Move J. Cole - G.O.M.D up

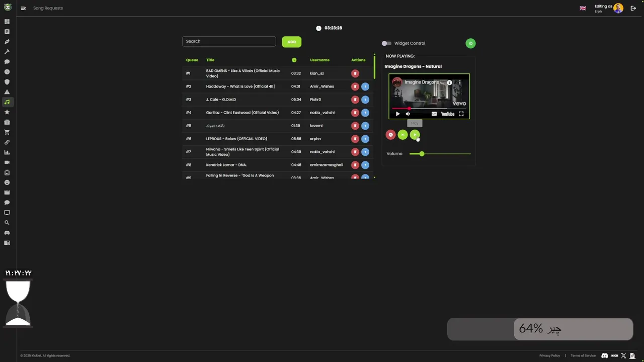click(x=365, y=100)
